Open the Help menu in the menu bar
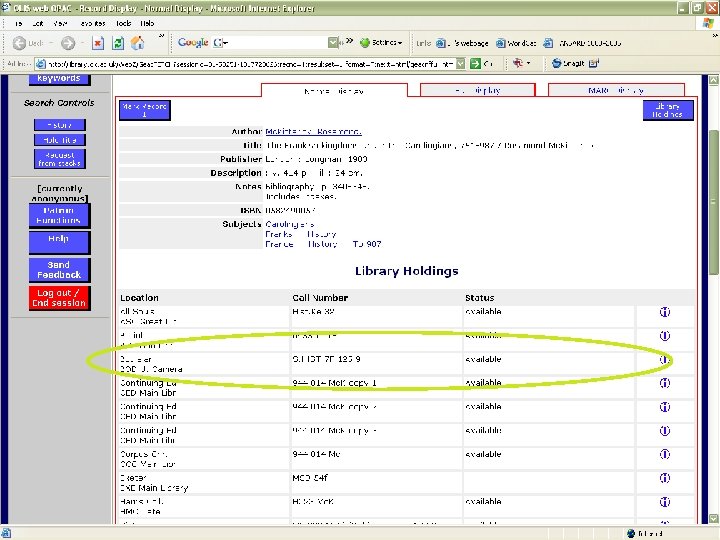The image size is (720, 540). pos(147,23)
